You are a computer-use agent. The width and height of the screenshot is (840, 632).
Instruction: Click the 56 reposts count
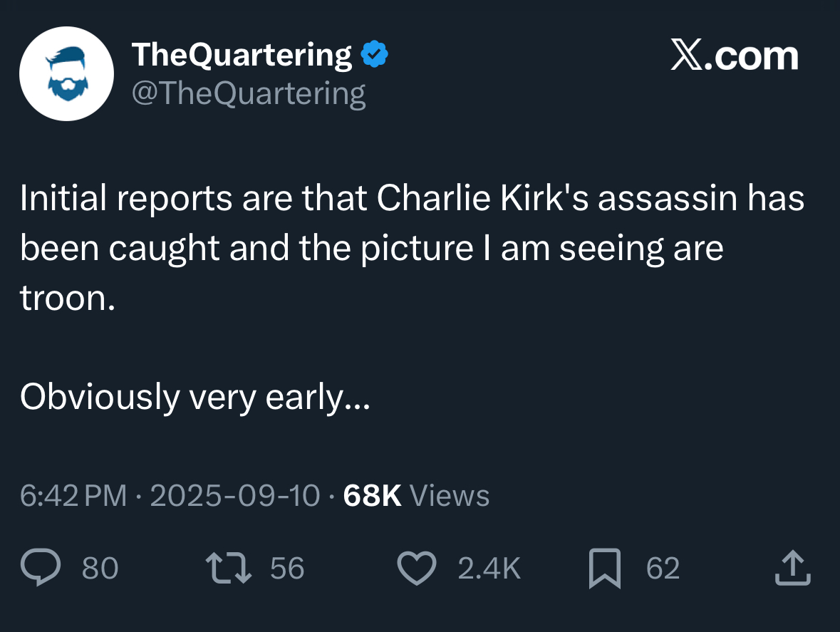point(287,569)
